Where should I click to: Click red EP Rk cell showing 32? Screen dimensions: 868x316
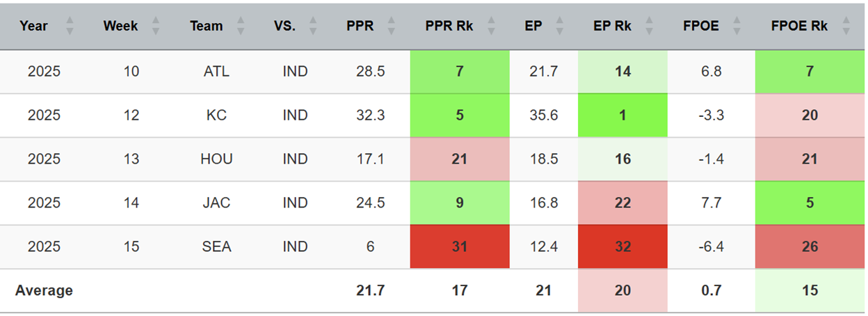622,246
